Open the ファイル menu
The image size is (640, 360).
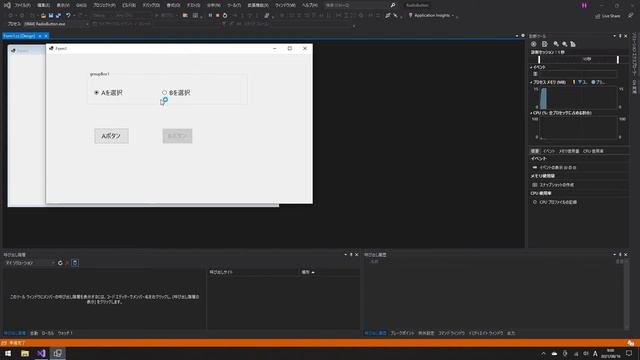coord(22,5)
